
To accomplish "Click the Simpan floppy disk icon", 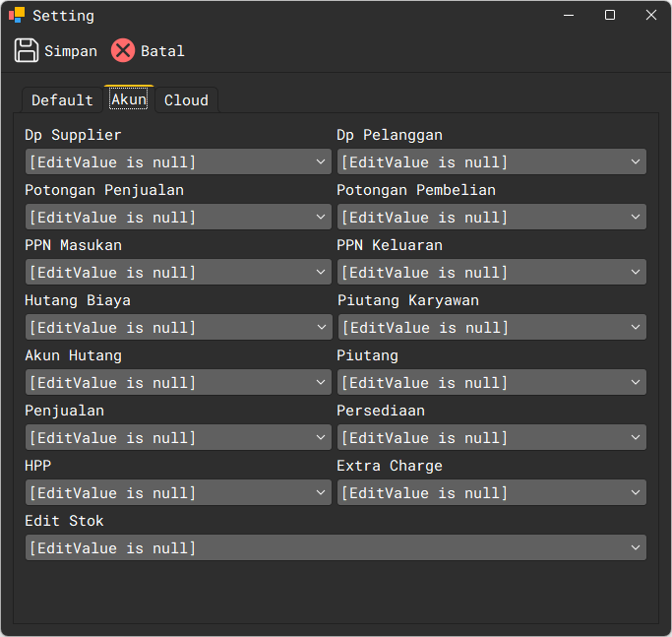I will [x=27, y=51].
